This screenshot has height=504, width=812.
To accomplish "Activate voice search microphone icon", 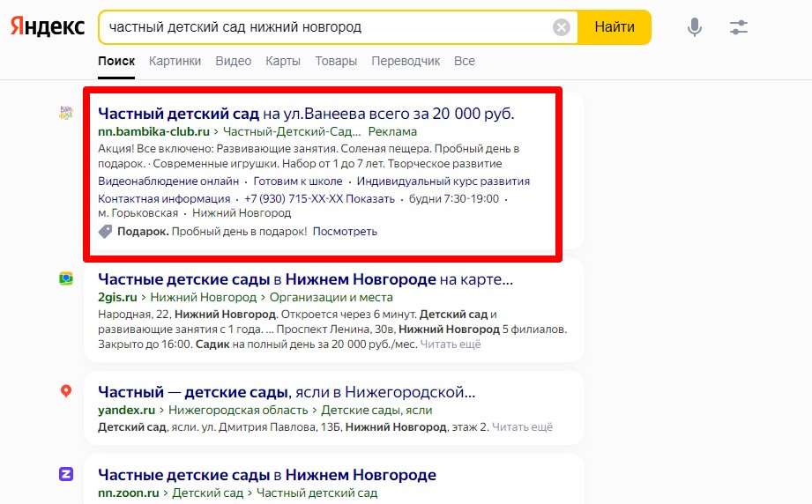I will pyautogui.click(x=695, y=27).
